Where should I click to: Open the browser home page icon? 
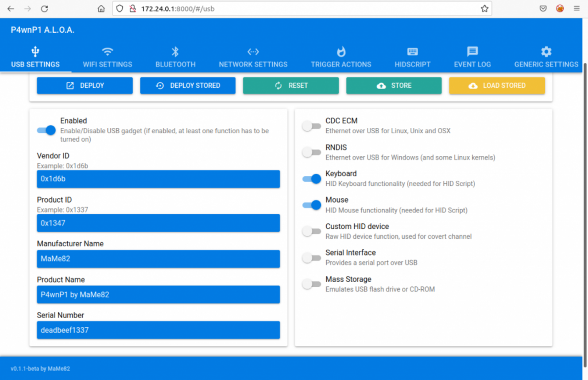[x=101, y=8]
